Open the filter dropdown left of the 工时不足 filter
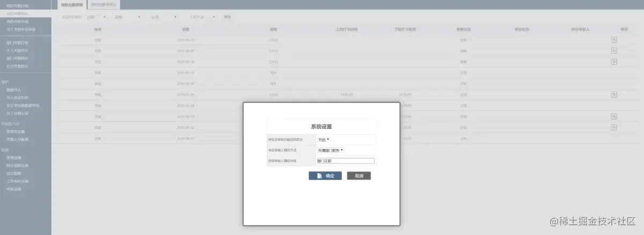This screenshot has width=644, height=235. (164, 17)
